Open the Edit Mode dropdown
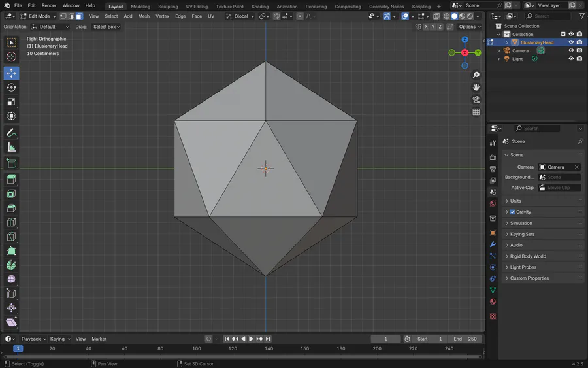This screenshot has width=588, height=368. [39, 16]
